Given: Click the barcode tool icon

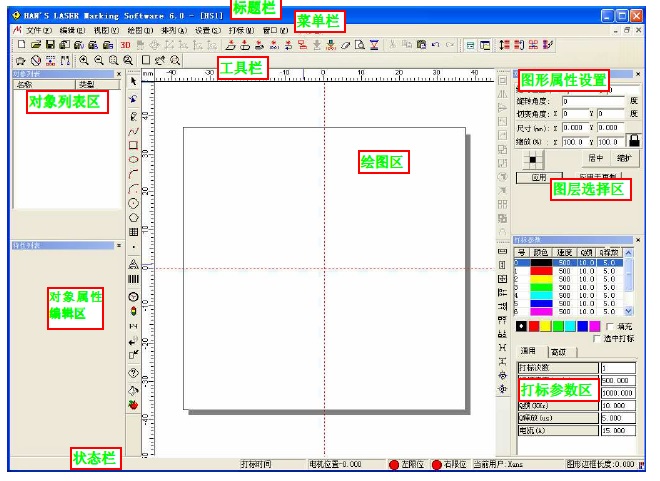Looking at the screenshot, I should (x=134, y=278).
